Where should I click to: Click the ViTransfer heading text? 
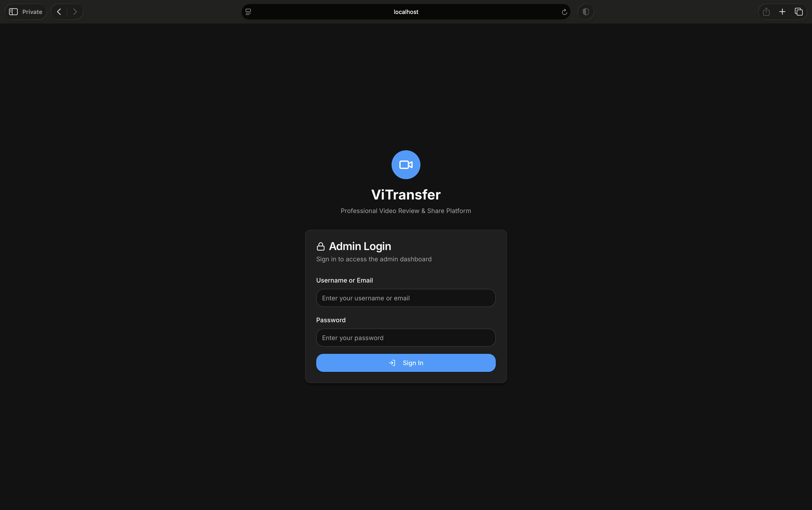(x=406, y=195)
